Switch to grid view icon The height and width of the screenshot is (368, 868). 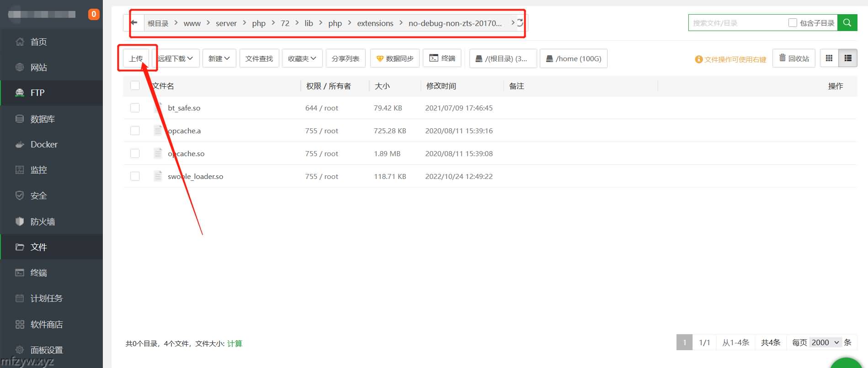[829, 58]
